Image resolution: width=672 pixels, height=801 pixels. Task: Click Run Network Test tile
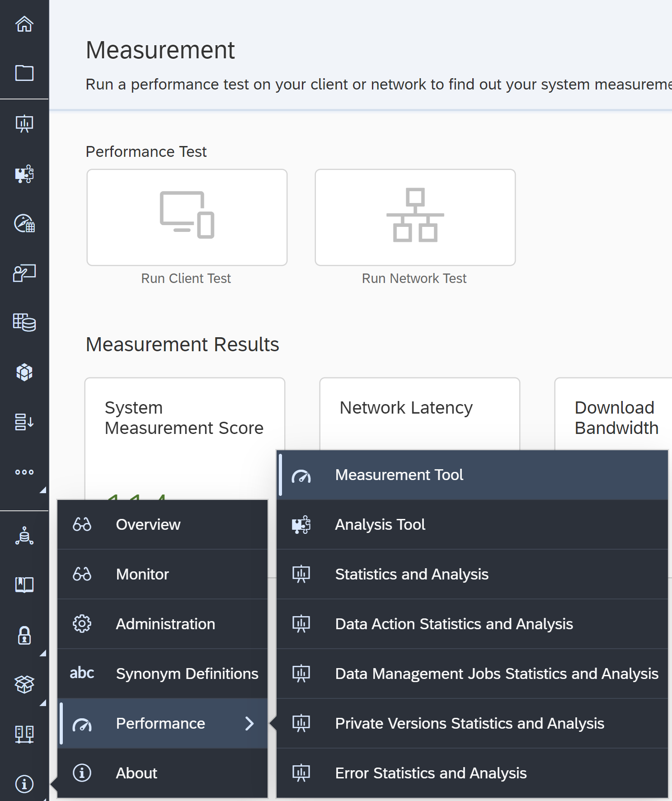coord(415,217)
